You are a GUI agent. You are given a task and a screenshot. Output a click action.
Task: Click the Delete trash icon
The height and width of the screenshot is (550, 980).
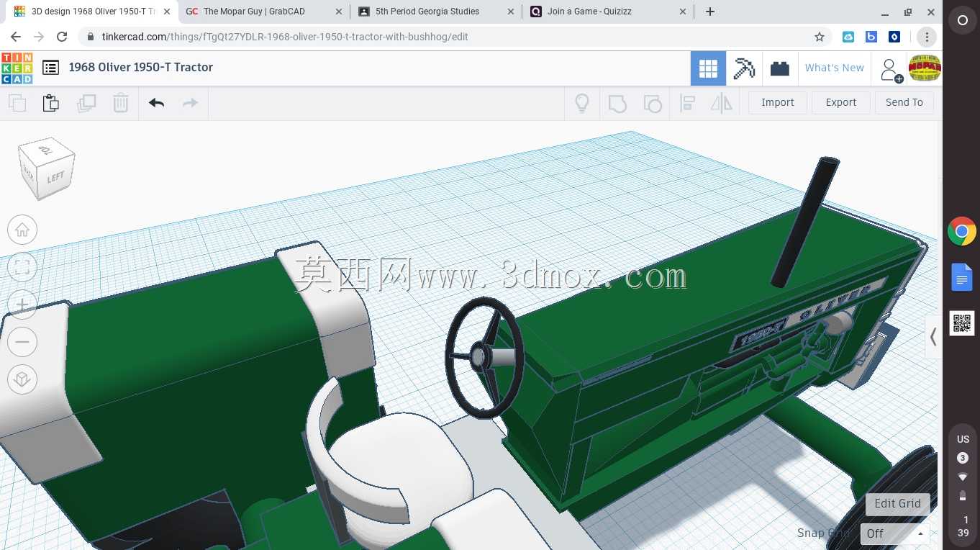(121, 103)
